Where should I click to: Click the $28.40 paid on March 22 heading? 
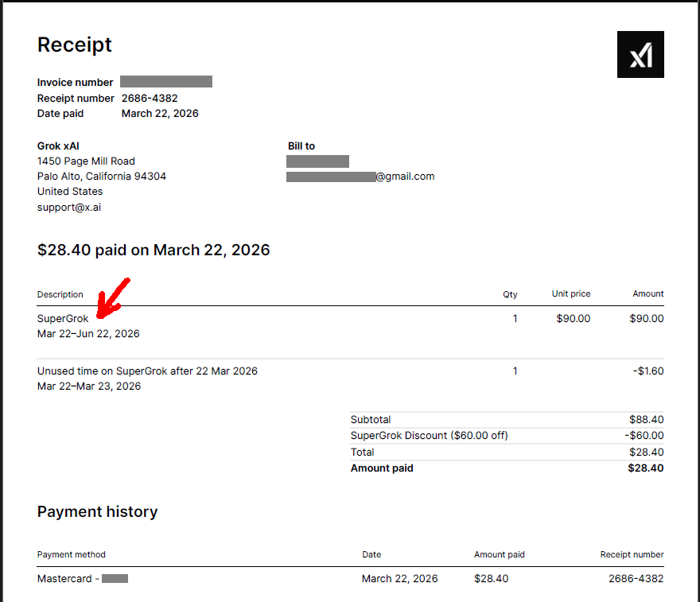[154, 250]
